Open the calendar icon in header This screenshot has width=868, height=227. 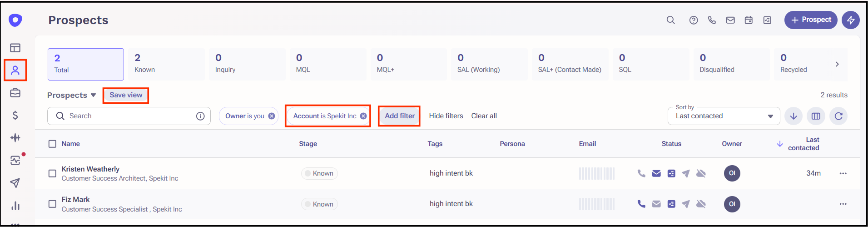(x=749, y=20)
